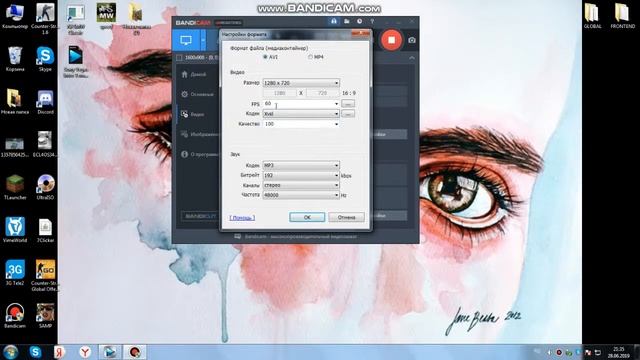The width and height of the screenshot is (640, 360).
Task: Open the Изображения tab in Bandicam sidebar
Action: [199, 134]
